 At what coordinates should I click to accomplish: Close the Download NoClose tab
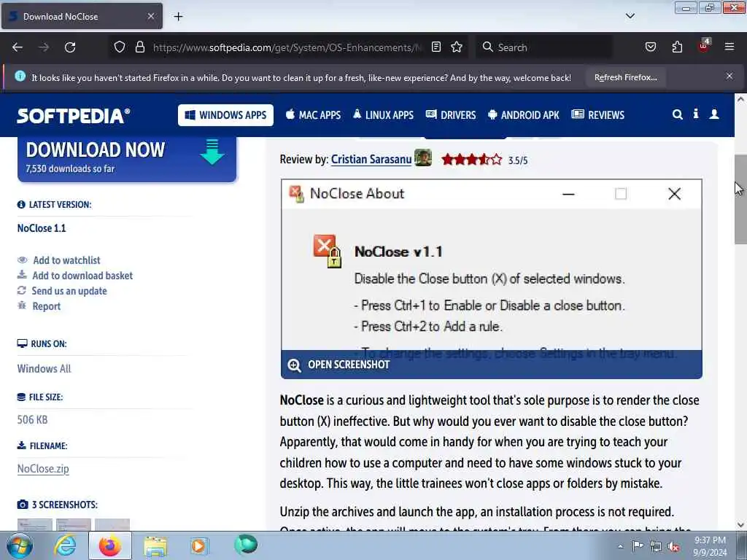pyautogui.click(x=151, y=16)
